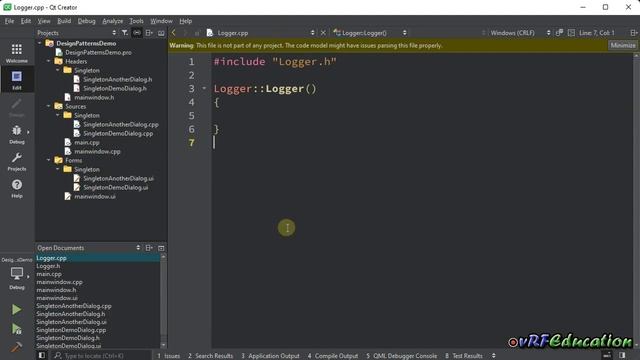Select Logger.h in Open Documents
640x360 pixels.
(48, 266)
